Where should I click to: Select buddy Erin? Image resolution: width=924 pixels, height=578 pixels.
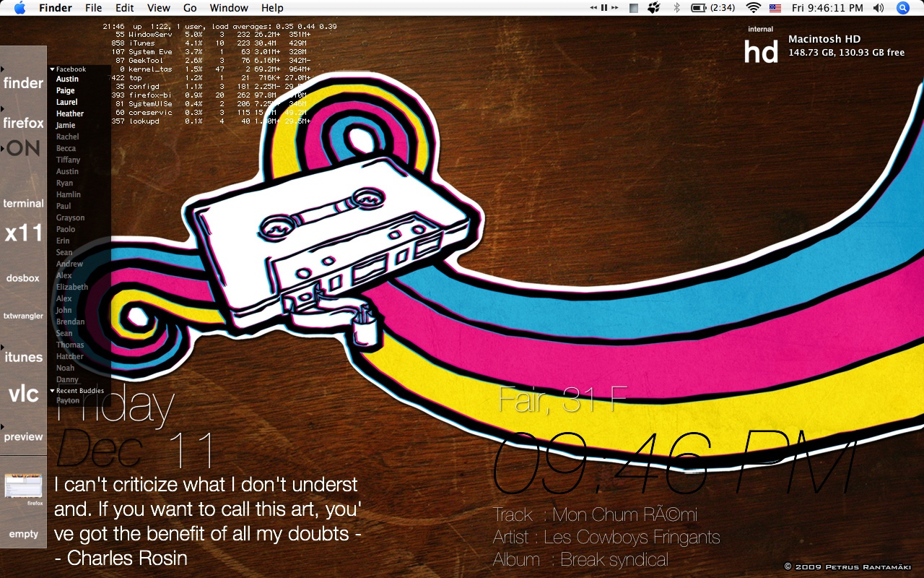pos(63,241)
